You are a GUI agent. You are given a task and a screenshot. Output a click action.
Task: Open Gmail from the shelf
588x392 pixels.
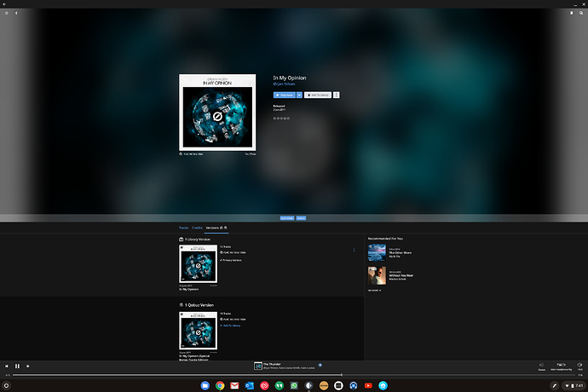[234, 386]
